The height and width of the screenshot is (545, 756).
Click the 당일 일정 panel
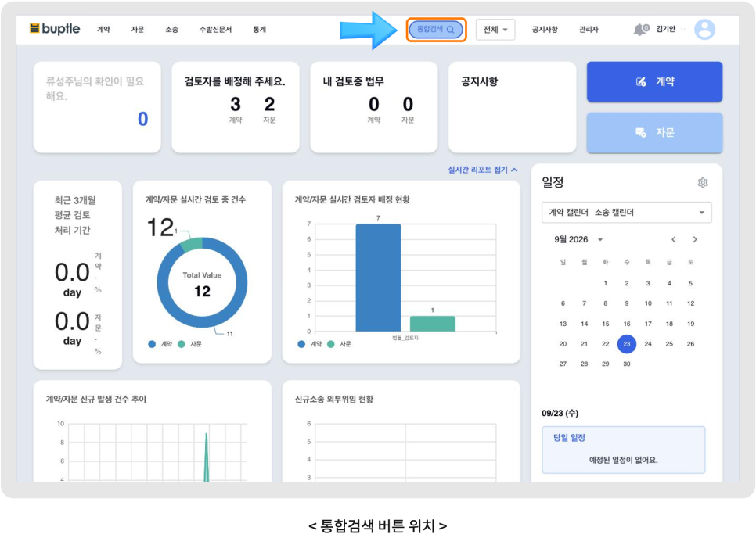click(x=624, y=450)
